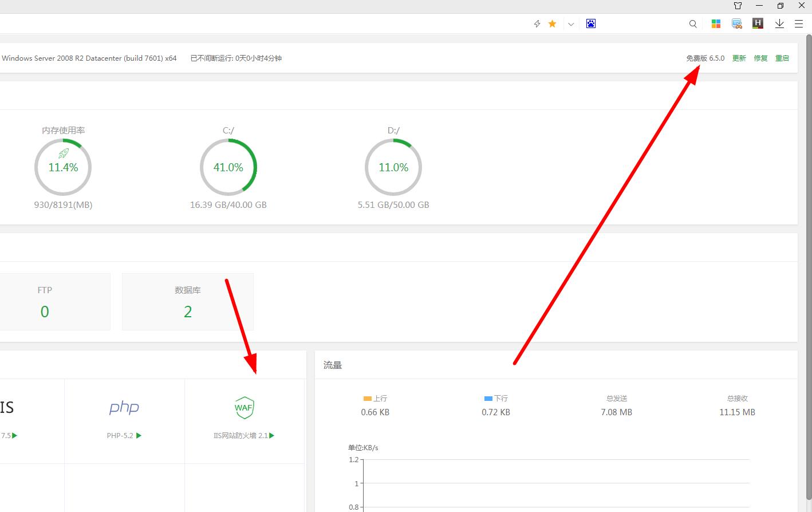Click the 0.66 KB upload value
Viewport: 812px width, 512px height.
click(375, 412)
